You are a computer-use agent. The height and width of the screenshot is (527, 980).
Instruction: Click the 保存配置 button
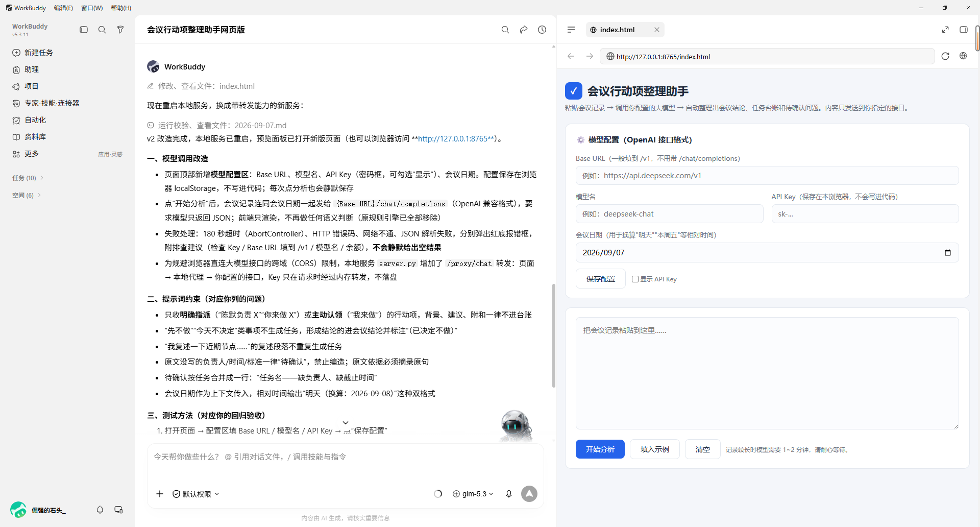coord(601,279)
